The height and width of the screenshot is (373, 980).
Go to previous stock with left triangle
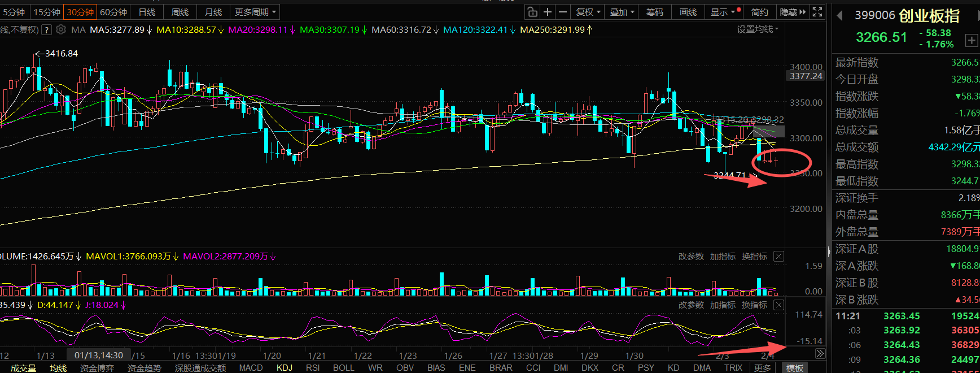(839, 16)
